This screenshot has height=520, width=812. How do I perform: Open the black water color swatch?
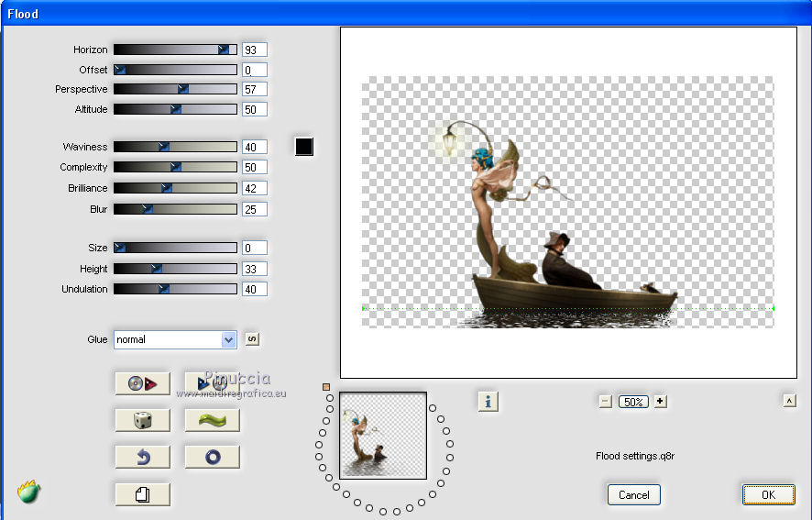pos(304,146)
